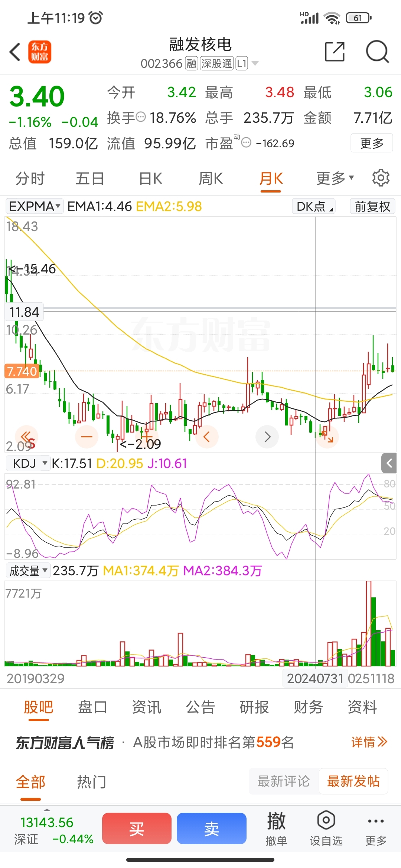Select the 热门 posts filter
This screenshot has height=868, width=401.
[x=91, y=782]
